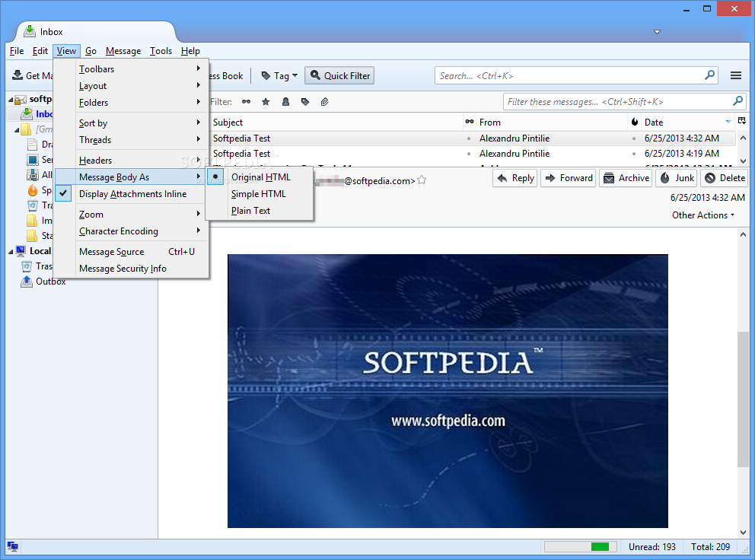Open the Drafts folder icon

click(32, 144)
